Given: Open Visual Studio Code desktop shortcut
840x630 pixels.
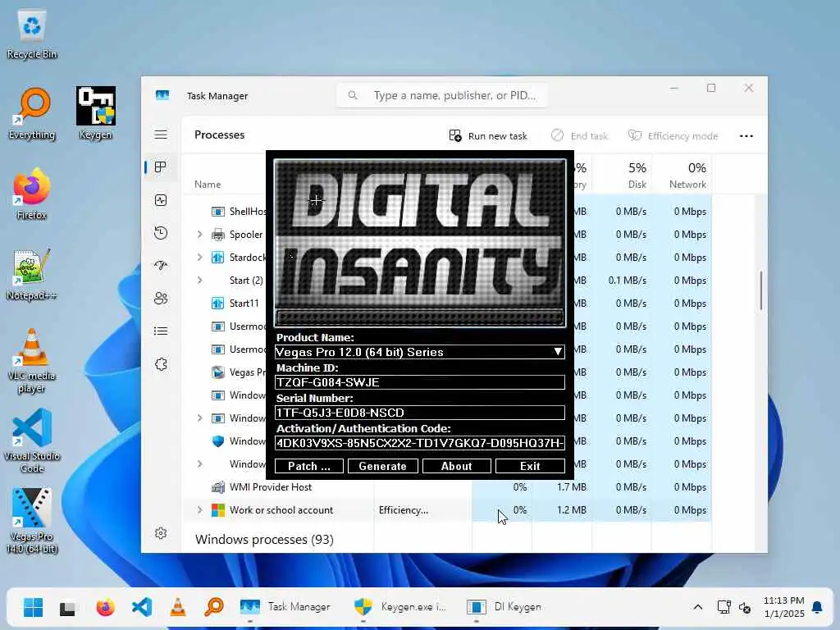Looking at the screenshot, I should point(32,441).
